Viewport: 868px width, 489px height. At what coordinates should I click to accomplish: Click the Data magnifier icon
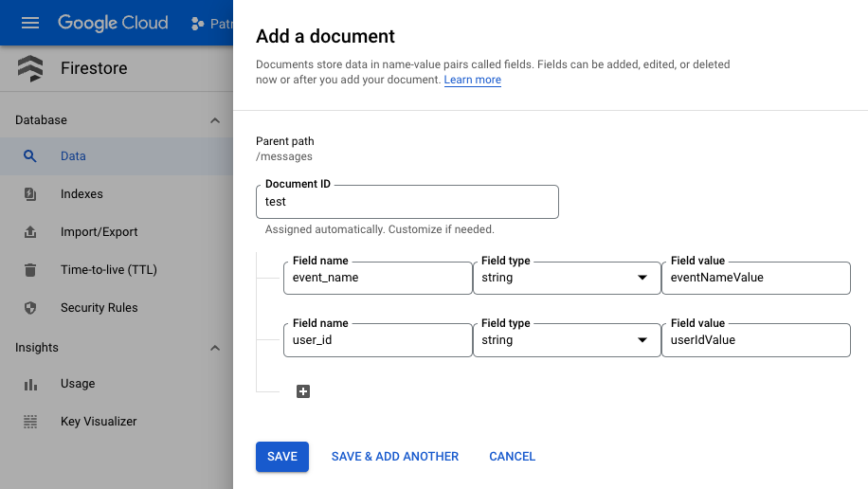[x=30, y=156]
